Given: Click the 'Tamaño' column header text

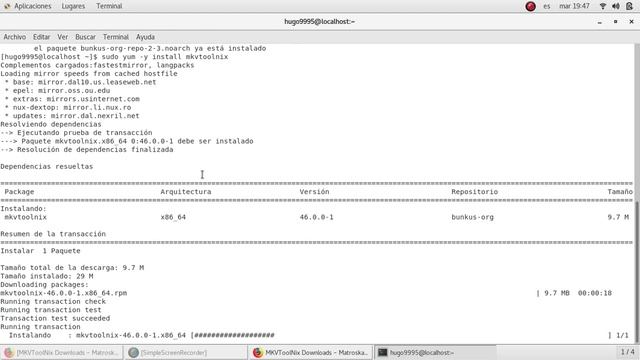Looking at the screenshot, I should point(620,192).
